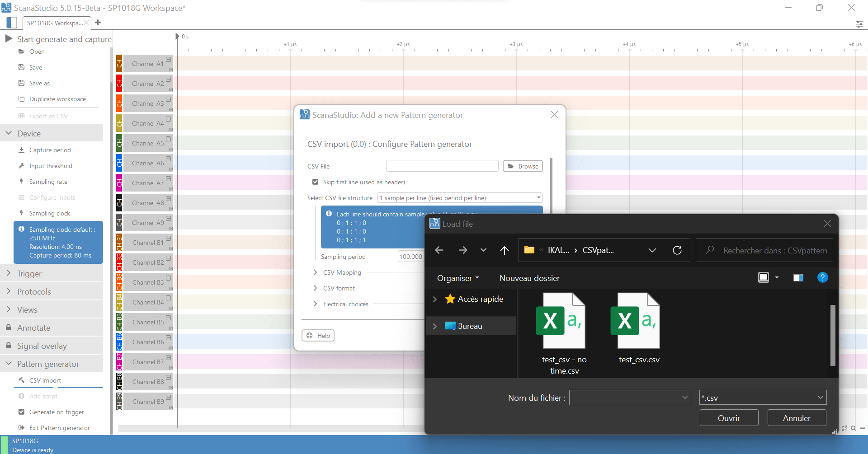
Task: Toggle preview pane icon in file dialog
Action: click(x=798, y=278)
